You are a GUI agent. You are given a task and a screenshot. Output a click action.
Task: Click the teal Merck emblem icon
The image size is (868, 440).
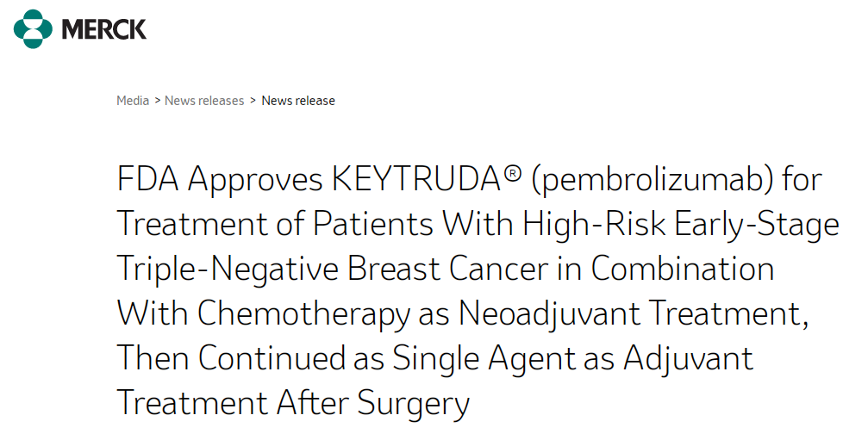(34, 28)
